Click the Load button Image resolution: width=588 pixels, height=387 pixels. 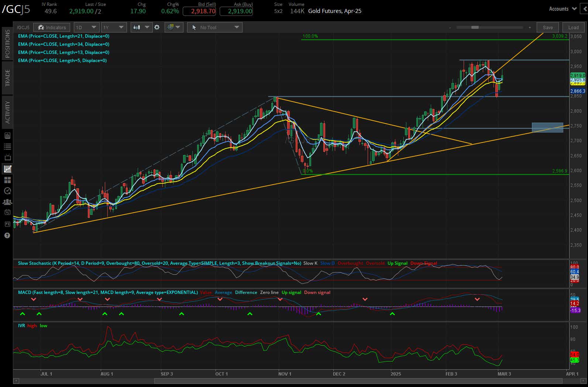point(573,27)
